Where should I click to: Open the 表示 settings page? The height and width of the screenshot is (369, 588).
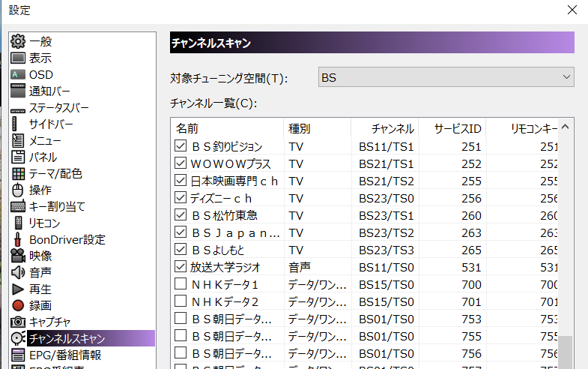(40, 58)
